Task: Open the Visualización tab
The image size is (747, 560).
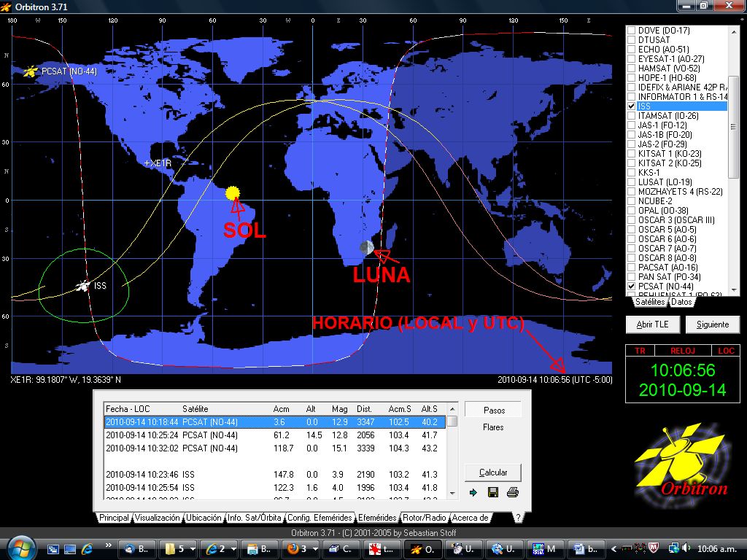Action: [x=158, y=518]
